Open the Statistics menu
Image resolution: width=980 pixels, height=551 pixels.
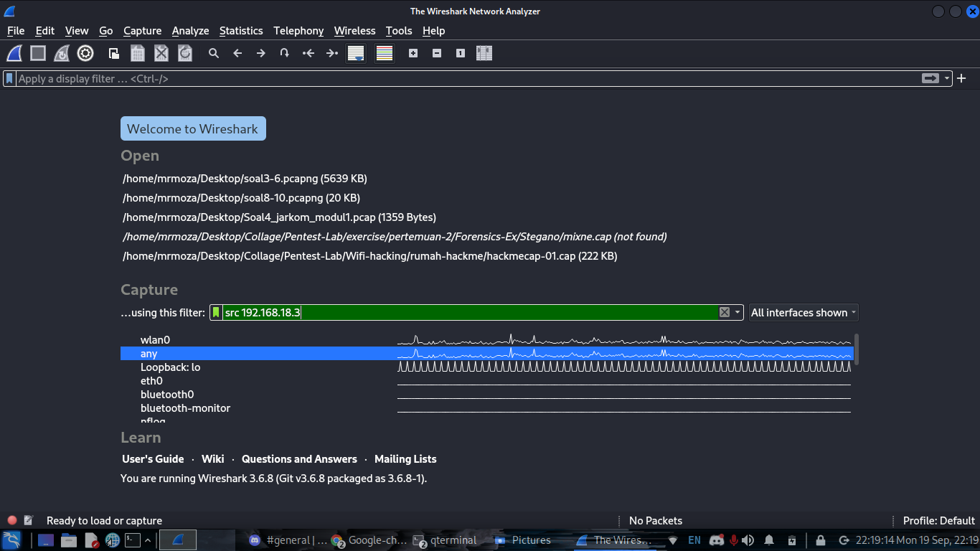[x=241, y=31]
